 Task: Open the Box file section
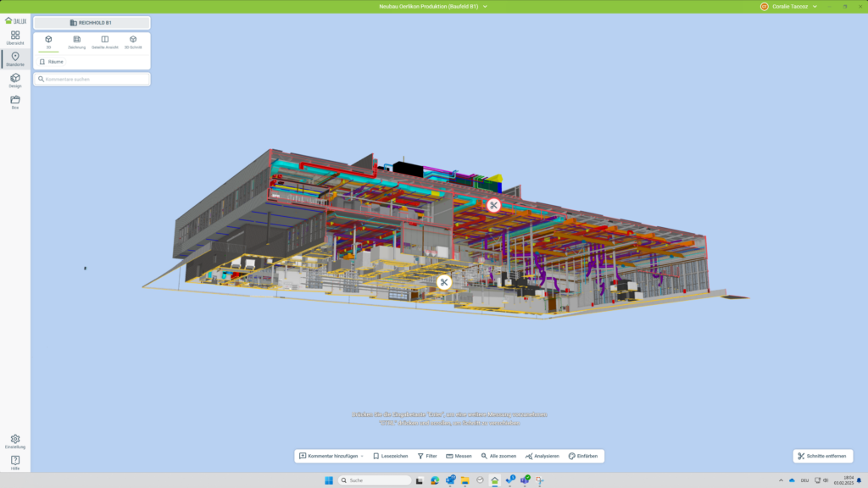tap(15, 102)
